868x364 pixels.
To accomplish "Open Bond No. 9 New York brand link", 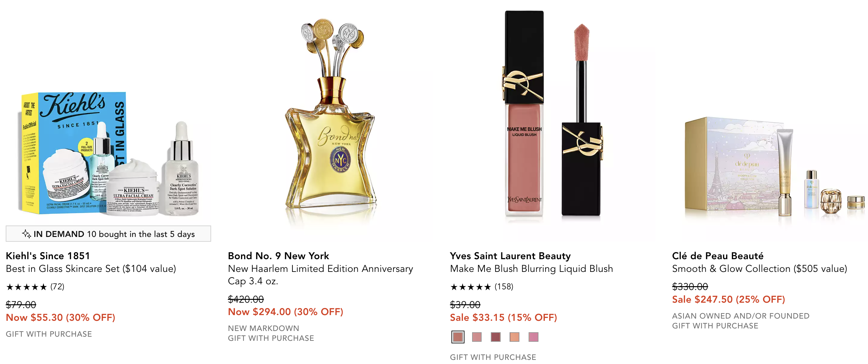I will [278, 256].
